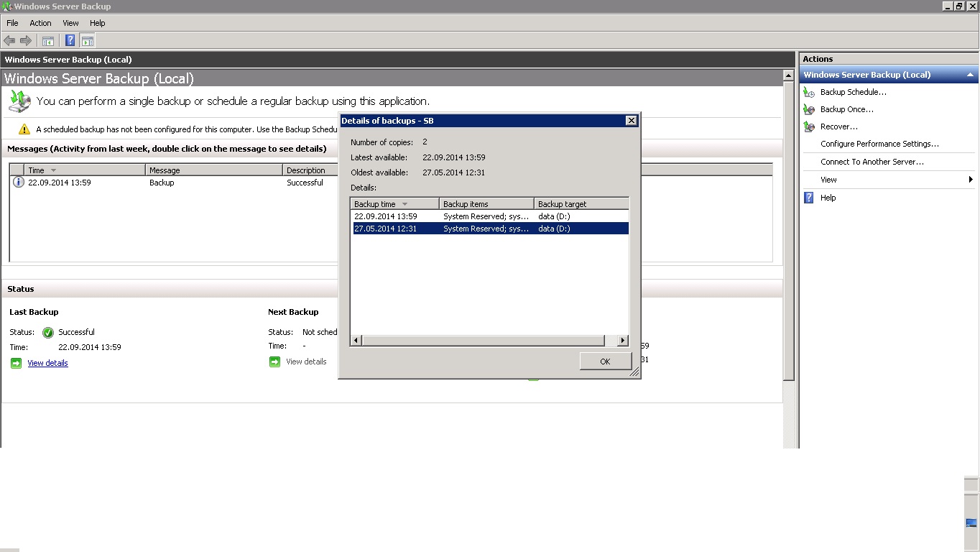Click the Backup Once icon in Actions
This screenshot has height=552, width=980.
click(x=809, y=109)
